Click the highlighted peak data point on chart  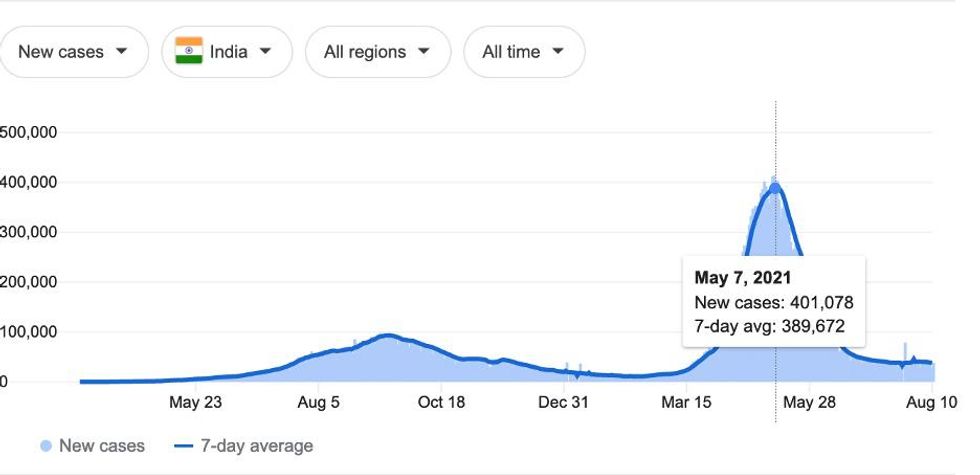tap(775, 188)
